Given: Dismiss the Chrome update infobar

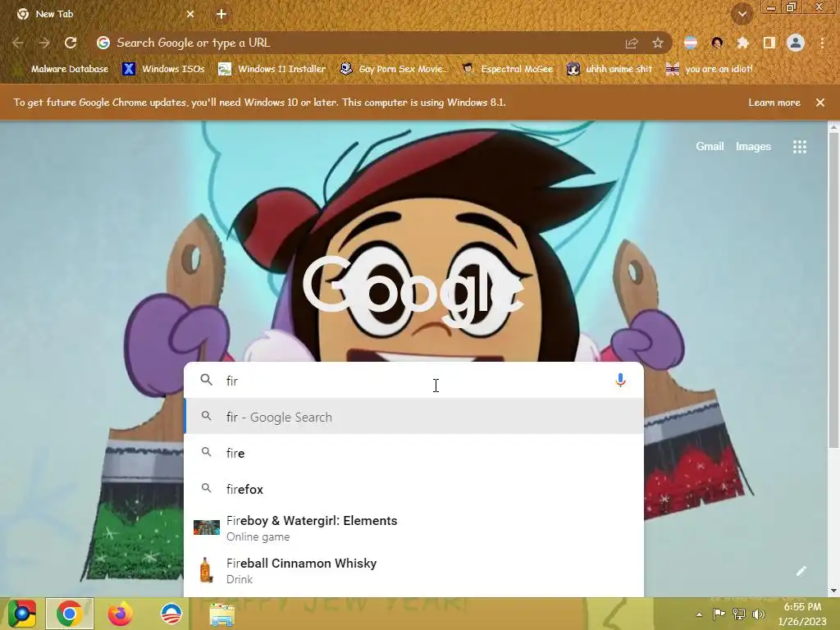Looking at the screenshot, I should (820, 103).
